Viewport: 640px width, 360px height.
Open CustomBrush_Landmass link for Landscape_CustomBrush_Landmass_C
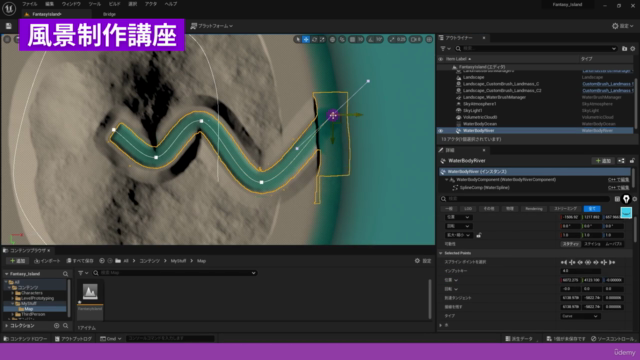pos(608,84)
